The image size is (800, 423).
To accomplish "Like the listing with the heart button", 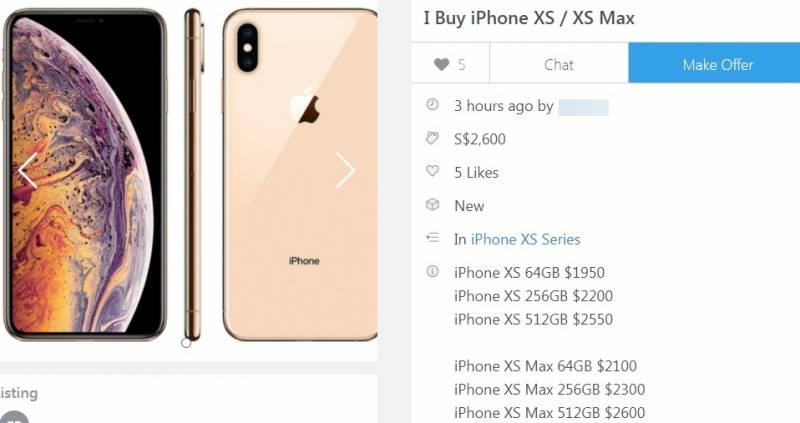I will 449,64.
